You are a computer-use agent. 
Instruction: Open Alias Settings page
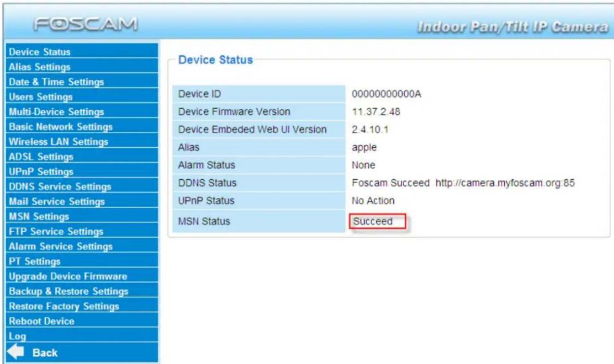click(40, 66)
